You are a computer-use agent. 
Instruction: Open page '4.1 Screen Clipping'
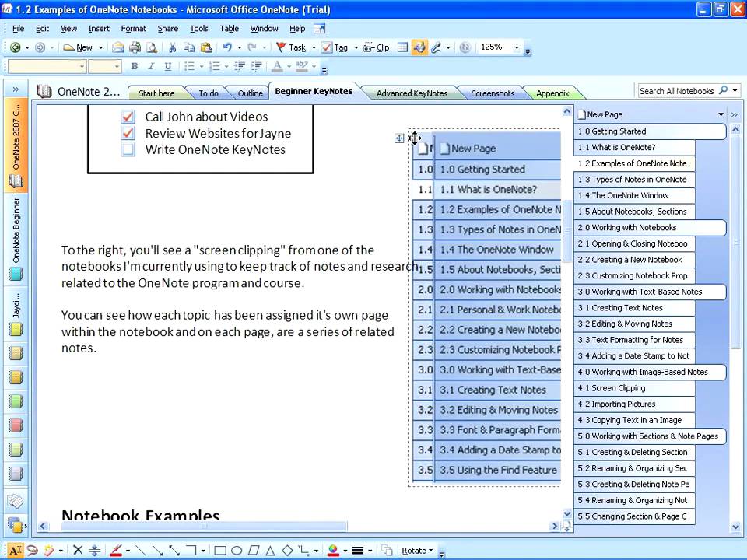(634, 388)
